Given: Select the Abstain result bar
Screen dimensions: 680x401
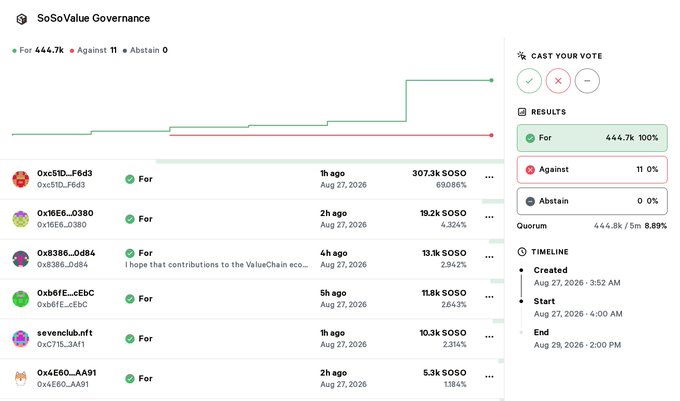Looking at the screenshot, I should pyautogui.click(x=592, y=201).
